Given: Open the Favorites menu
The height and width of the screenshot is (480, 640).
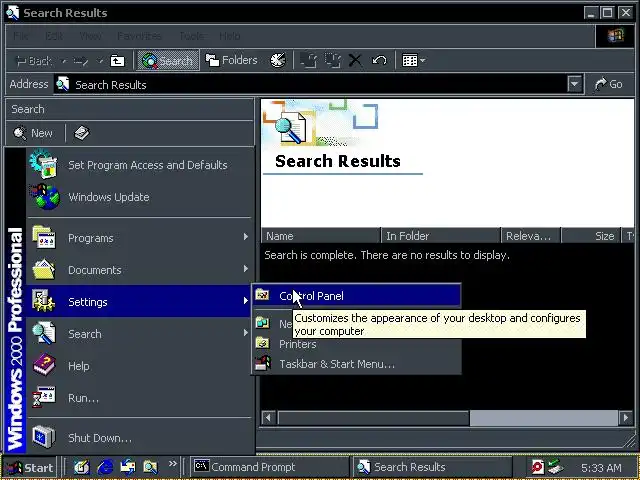Looking at the screenshot, I should click(x=139, y=36).
